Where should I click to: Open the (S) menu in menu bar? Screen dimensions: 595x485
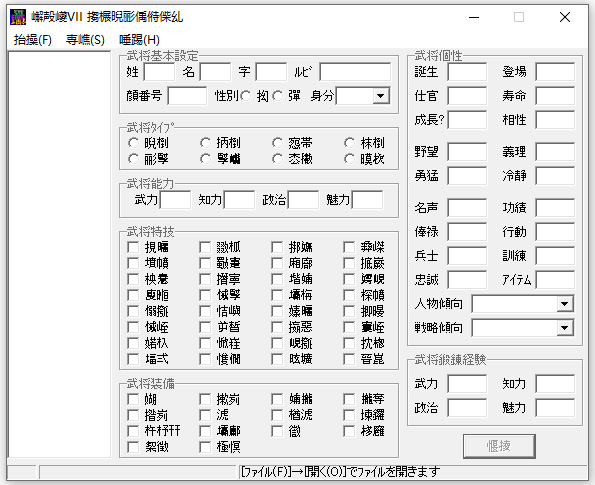[x=85, y=40]
